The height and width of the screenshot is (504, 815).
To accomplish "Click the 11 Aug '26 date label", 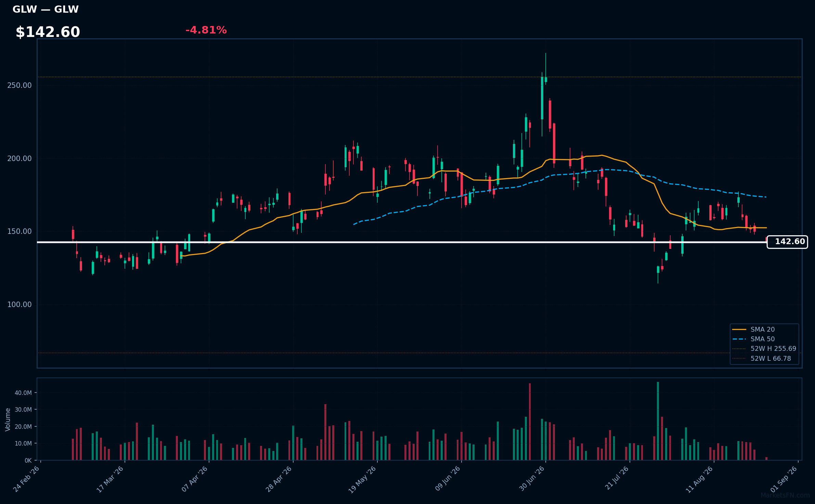I will click(x=699, y=479).
